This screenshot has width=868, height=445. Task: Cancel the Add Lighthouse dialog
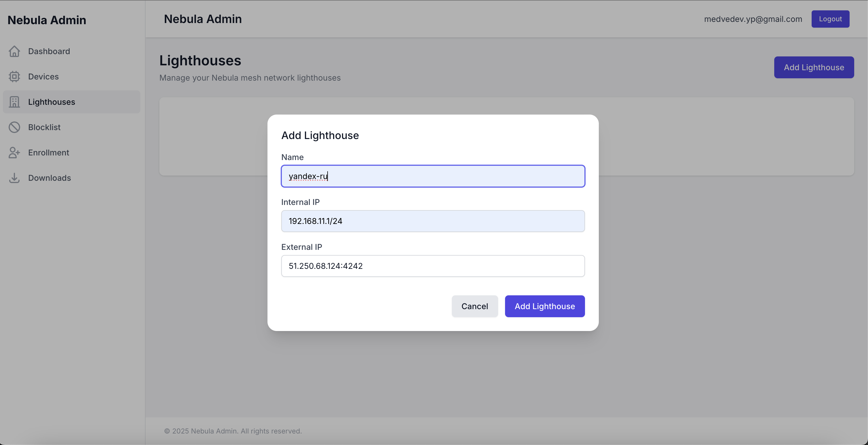[x=474, y=306]
